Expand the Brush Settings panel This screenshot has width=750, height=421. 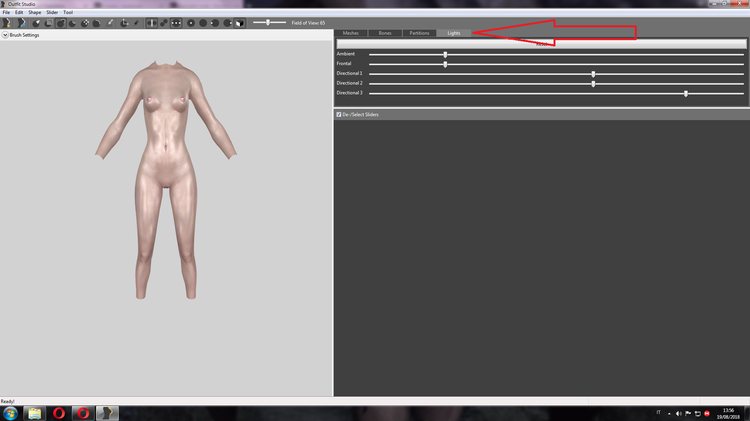coord(5,35)
